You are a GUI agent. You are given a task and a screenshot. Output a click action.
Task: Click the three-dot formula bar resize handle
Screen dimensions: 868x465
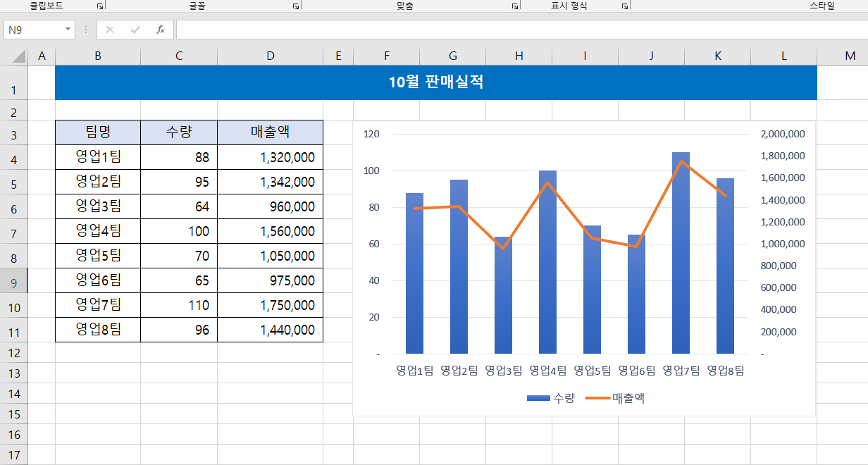(x=86, y=30)
